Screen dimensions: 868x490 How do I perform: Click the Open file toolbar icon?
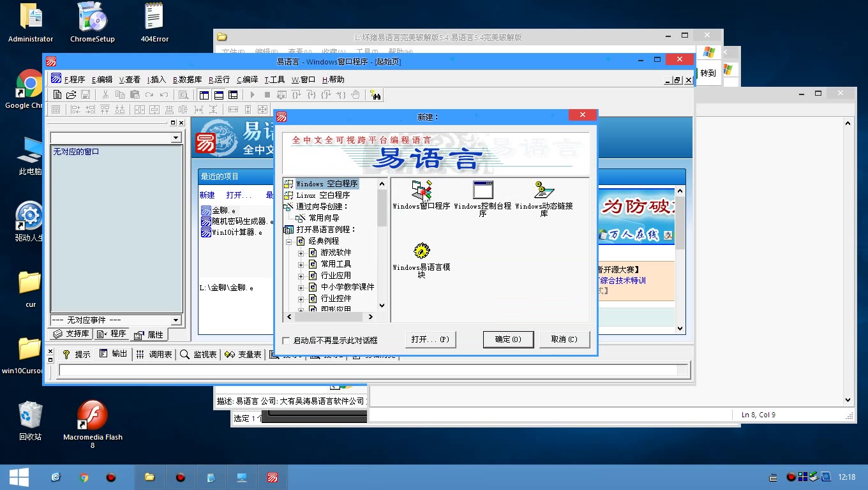pyautogui.click(x=71, y=95)
